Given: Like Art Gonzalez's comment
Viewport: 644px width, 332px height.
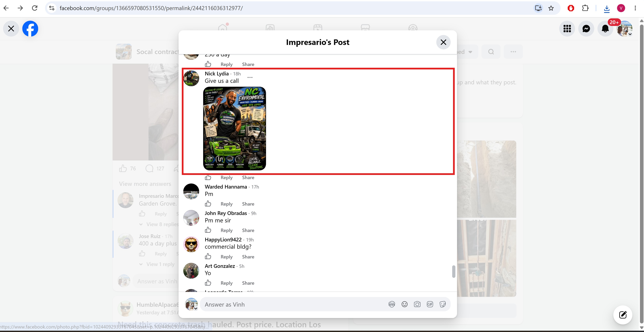Looking at the screenshot, I should pos(208,283).
